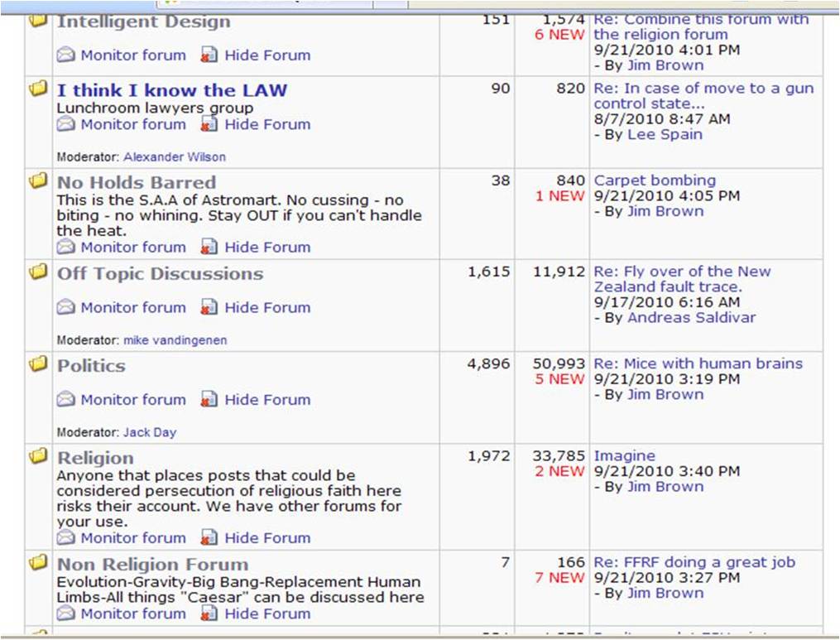Open the Imagine last post in Religion
Viewport: 840px width, 640px height.
[x=624, y=456]
